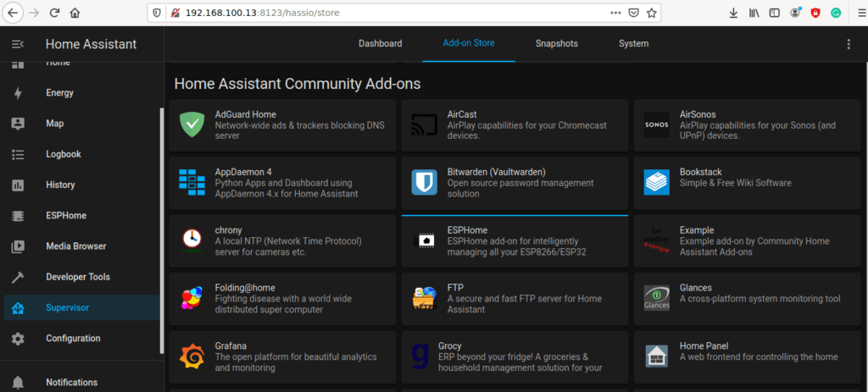
Task: Click the Grocy letter g icon
Action: point(420,356)
